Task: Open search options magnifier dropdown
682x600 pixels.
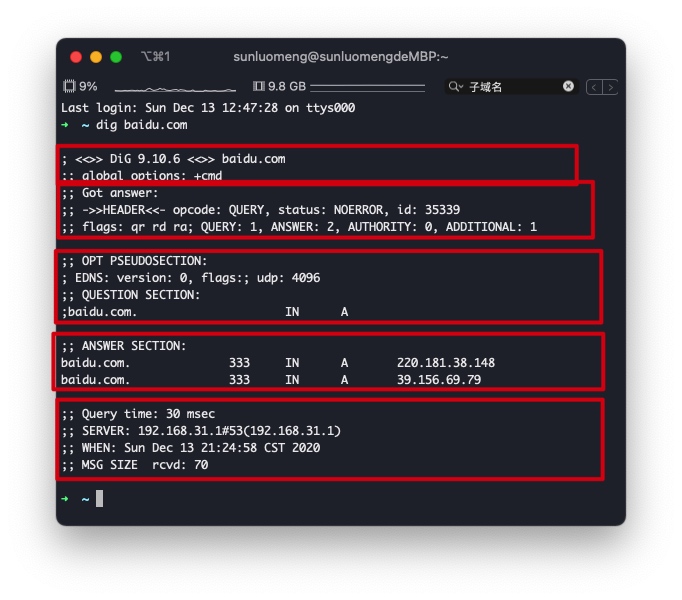Action: 455,87
